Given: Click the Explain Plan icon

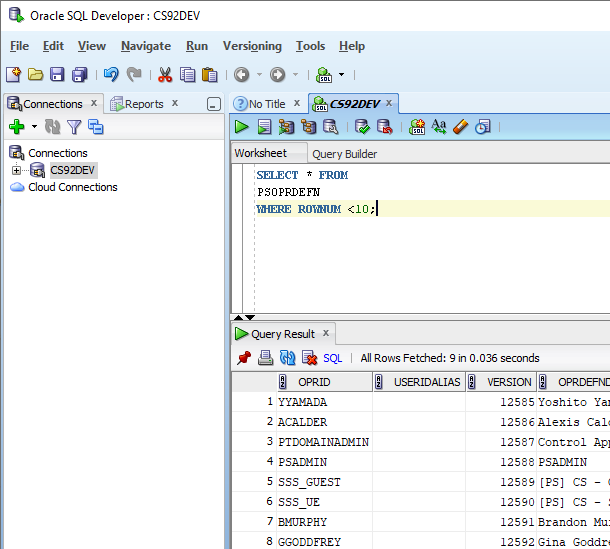Looking at the screenshot, I should [x=286, y=127].
